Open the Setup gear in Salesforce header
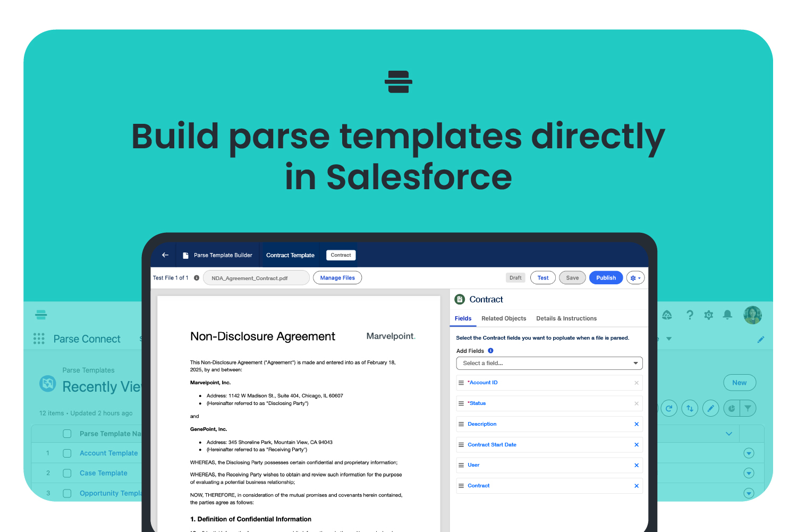The width and height of the screenshot is (797, 532). click(708, 315)
